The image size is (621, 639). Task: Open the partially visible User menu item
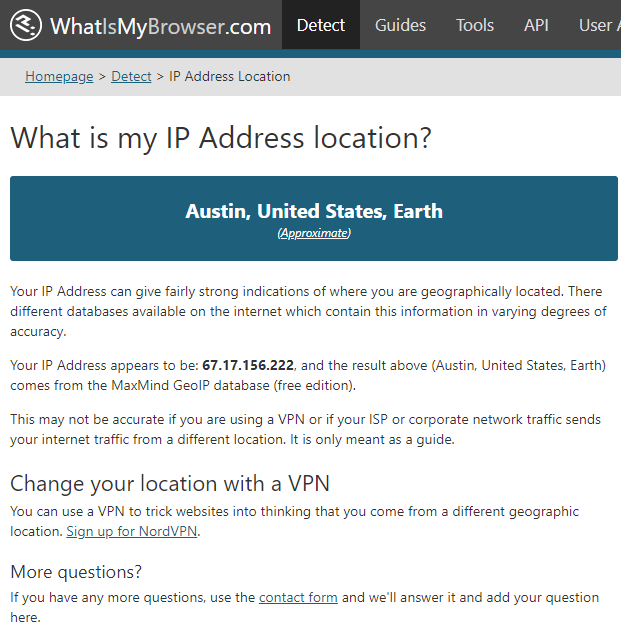pos(598,25)
